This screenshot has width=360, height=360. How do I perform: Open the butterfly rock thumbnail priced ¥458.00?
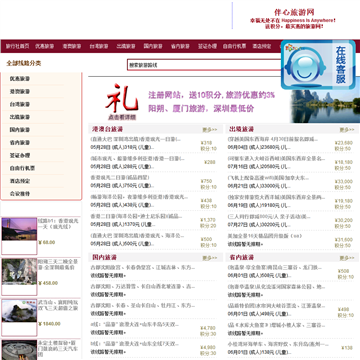(x=19, y=272)
